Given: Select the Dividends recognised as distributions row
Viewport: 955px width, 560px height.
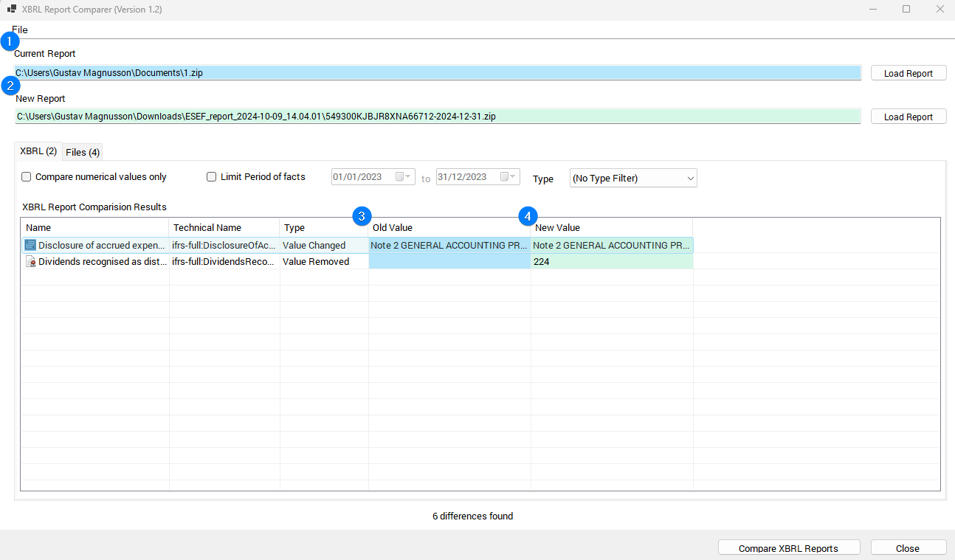Looking at the screenshot, I should 357,262.
